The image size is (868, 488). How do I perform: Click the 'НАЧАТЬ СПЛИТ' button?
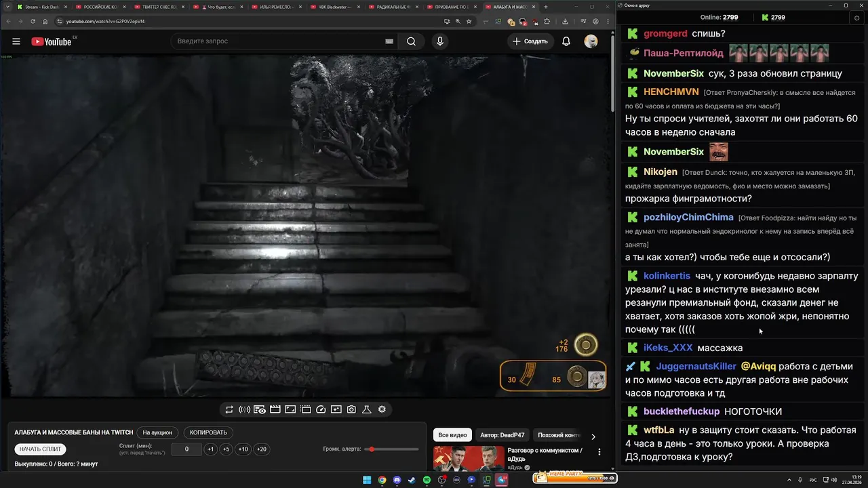(x=40, y=449)
